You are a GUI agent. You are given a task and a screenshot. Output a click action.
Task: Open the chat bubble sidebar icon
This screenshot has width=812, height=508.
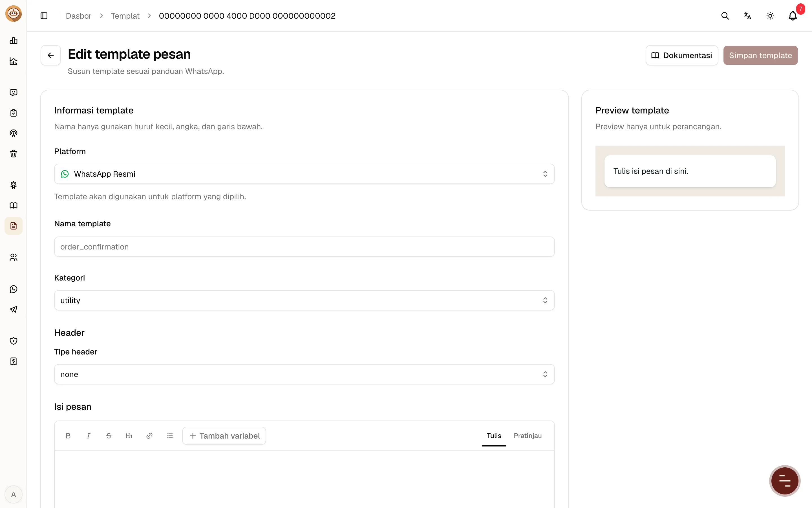(x=14, y=93)
